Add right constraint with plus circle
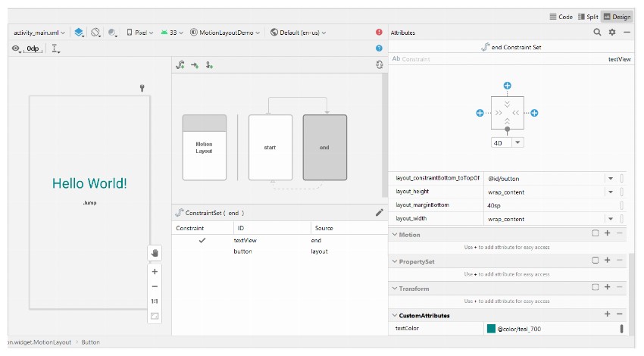Image resolution: width=644 pixels, height=356 pixels. [534, 113]
